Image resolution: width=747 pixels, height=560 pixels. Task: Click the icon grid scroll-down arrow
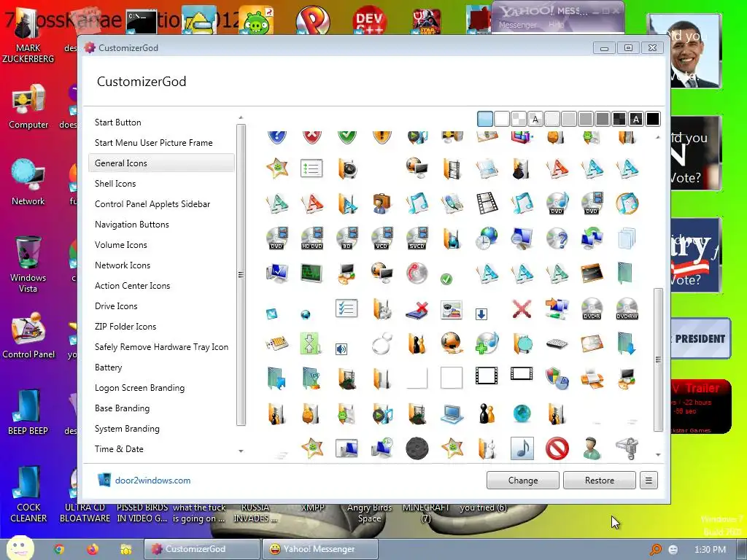pos(658,455)
